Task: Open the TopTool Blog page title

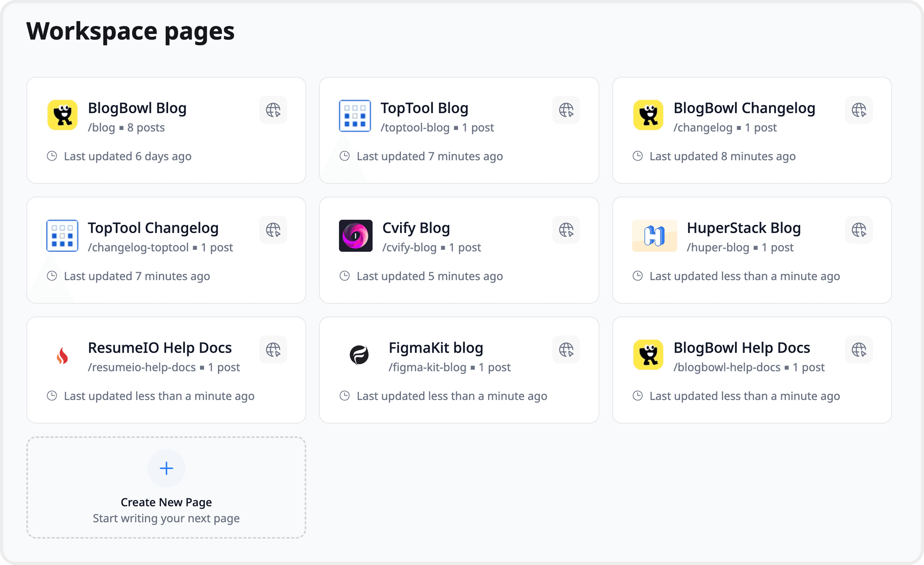Action: click(x=424, y=108)
